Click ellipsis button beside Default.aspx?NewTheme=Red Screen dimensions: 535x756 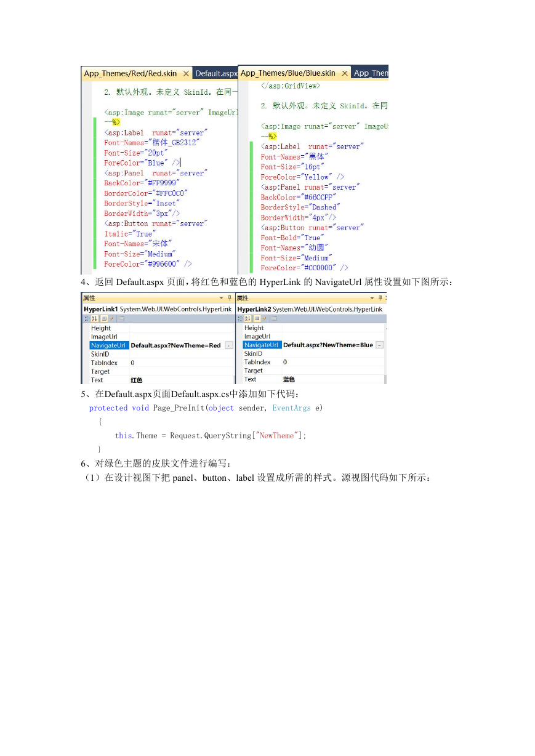coord(229,345)
